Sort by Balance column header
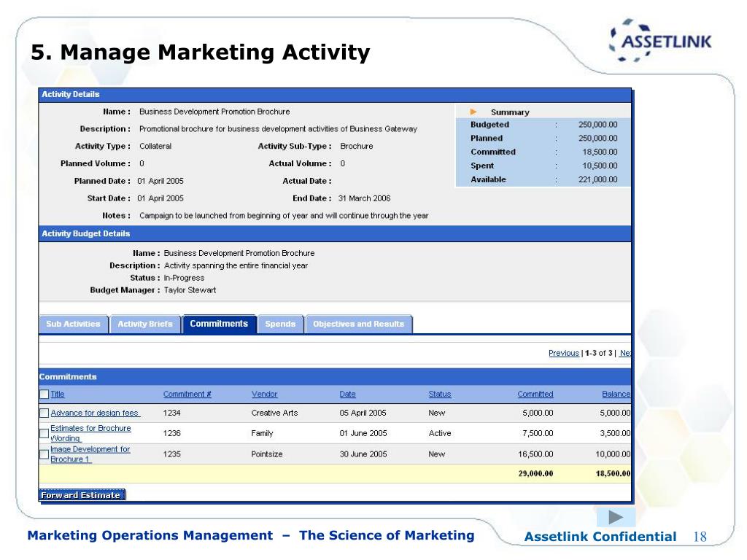Image resolution: width=747 pixels, height=560 pixels. (616, 394)
